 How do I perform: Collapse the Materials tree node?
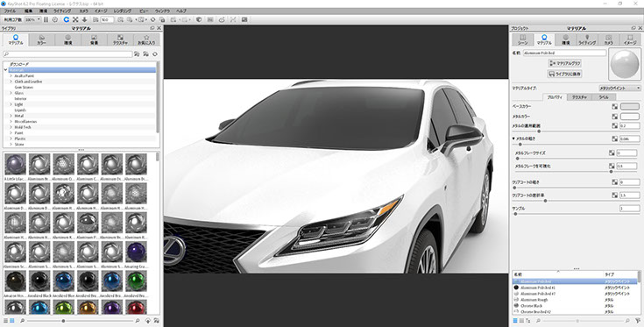tap(6, 70)
